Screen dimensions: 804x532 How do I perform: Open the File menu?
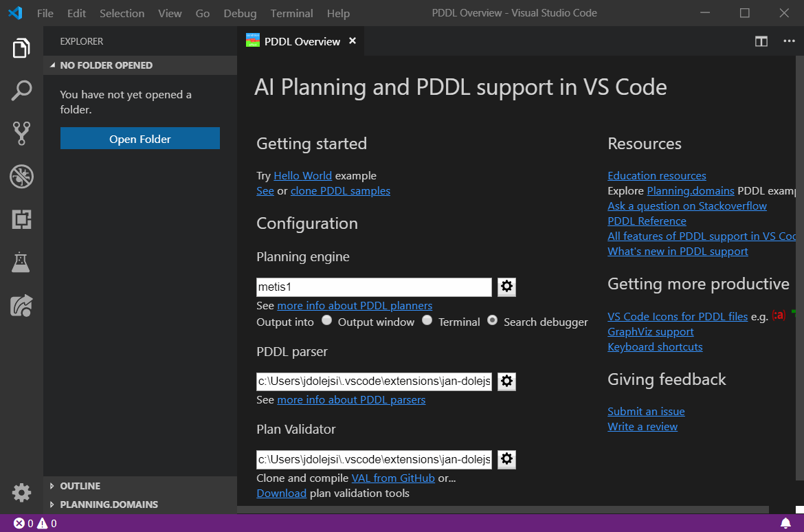[45, 13]
